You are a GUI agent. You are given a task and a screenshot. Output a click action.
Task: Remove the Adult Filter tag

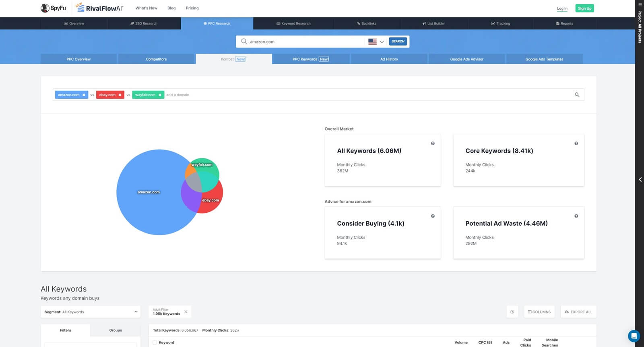(186, 312)
